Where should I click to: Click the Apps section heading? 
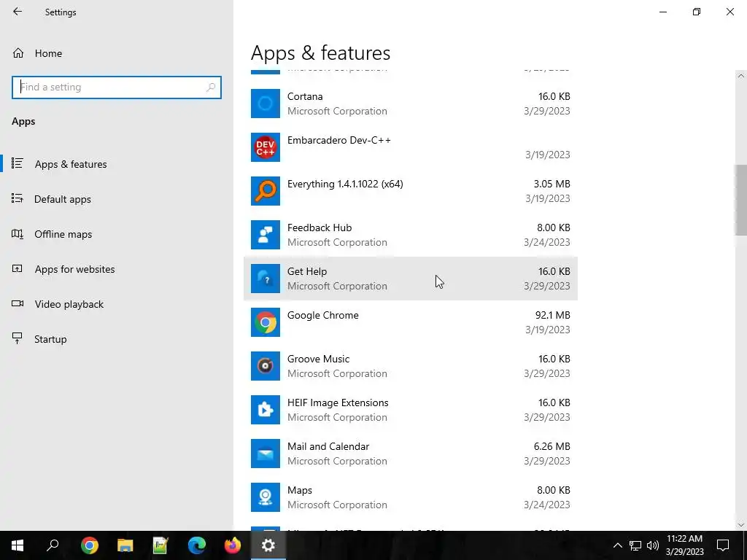tap(23, 122)
